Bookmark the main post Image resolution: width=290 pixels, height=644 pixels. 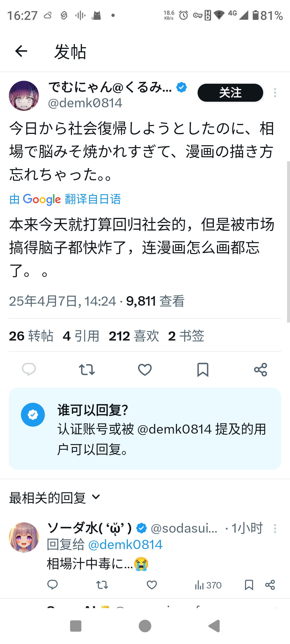[x=203, y=369]
